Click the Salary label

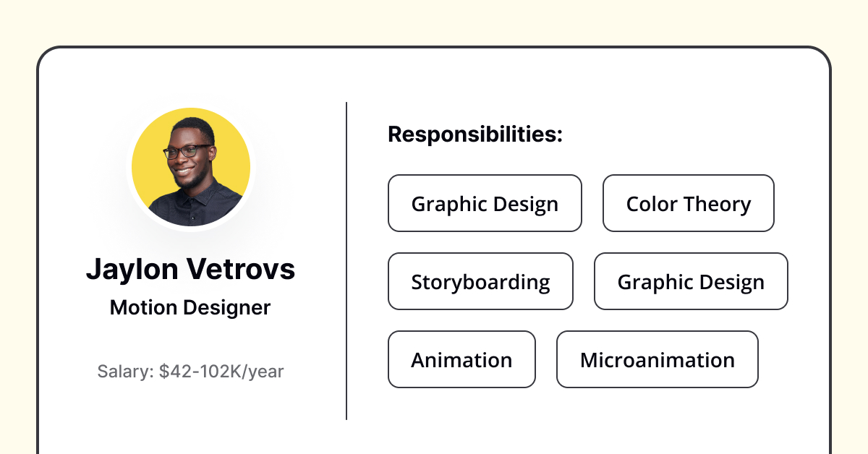pos(126,372)
